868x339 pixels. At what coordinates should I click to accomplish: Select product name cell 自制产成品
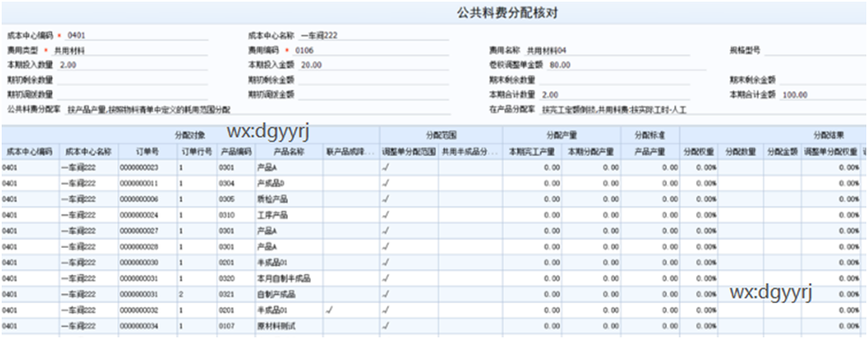(x=290, y=294)
